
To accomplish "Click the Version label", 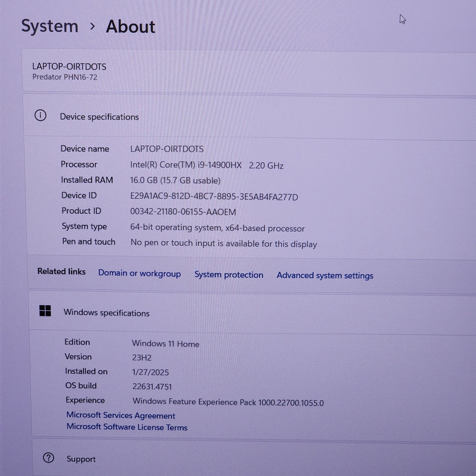I will click(x=78, y=357).
